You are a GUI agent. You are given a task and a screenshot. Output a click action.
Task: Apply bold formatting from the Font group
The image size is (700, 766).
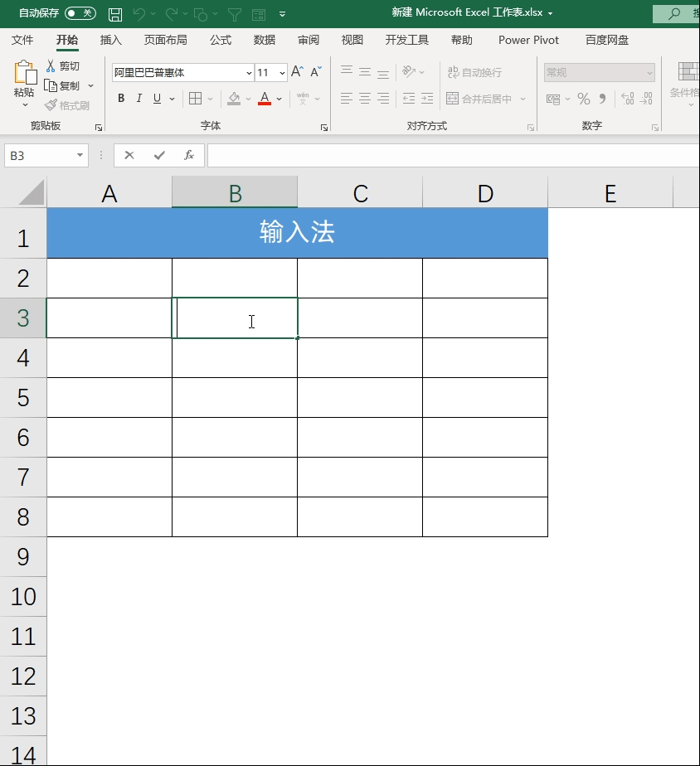(120, 98)
